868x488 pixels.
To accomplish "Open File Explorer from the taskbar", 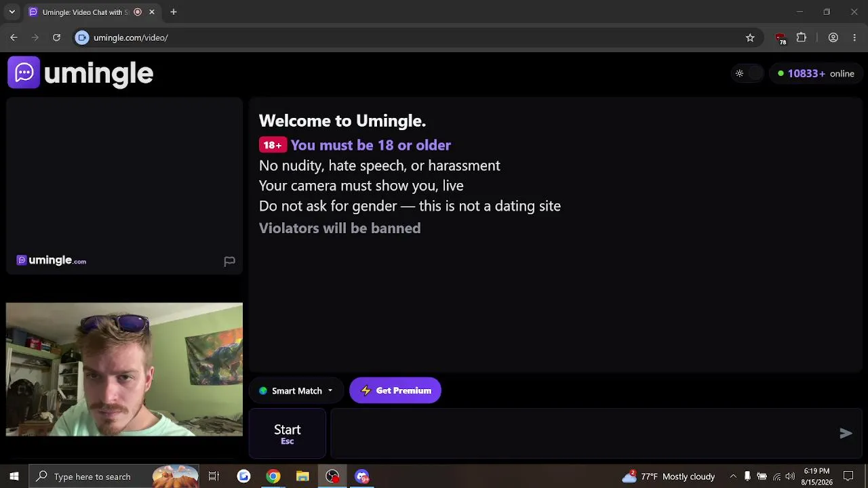I will (x=302, y=476).
